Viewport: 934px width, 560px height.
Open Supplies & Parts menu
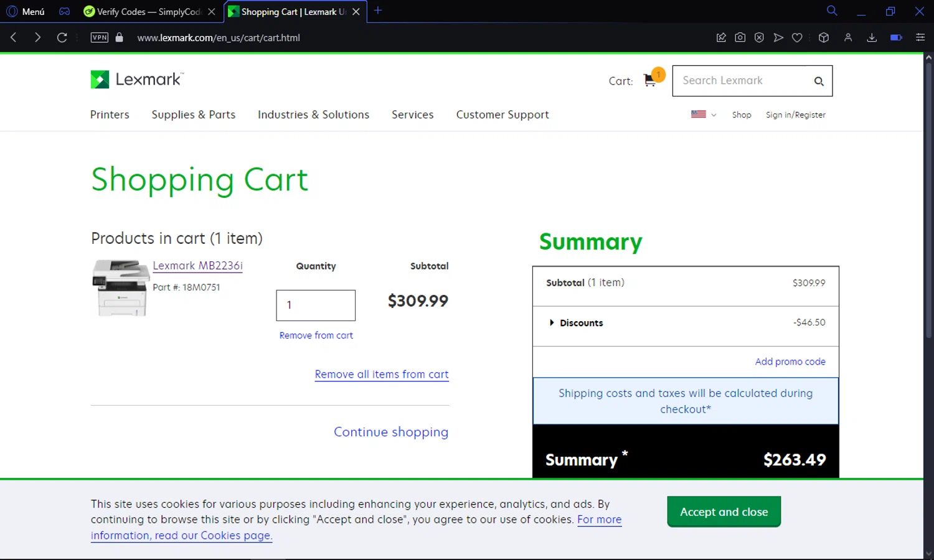coord(194,114)
